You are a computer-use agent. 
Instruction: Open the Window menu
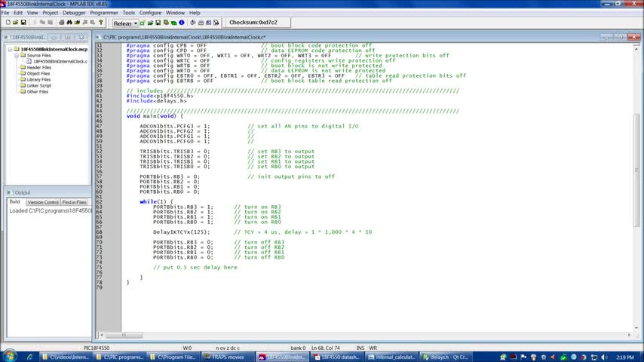pos(176,13)
